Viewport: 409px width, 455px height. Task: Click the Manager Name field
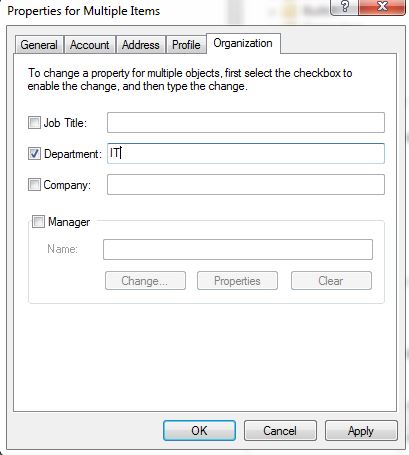pos(238,249)
